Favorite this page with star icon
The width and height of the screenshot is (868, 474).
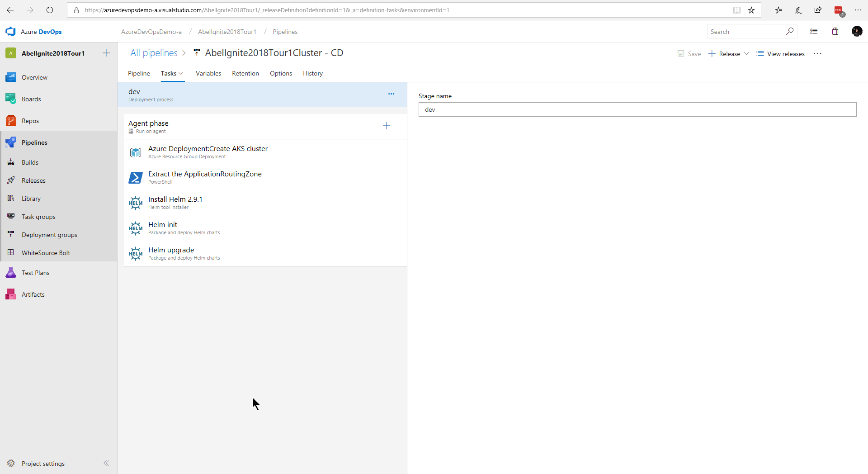pyautogui.click(x=751, y=10)
